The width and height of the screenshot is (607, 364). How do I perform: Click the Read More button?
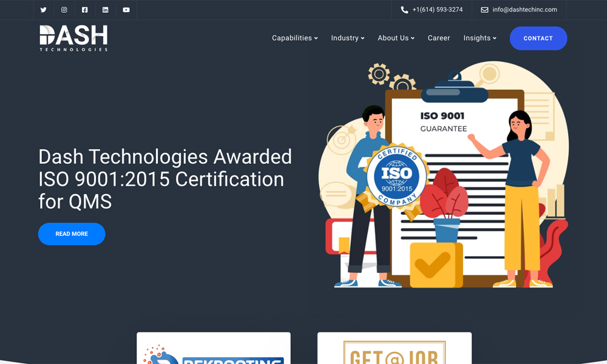[72, 234]
